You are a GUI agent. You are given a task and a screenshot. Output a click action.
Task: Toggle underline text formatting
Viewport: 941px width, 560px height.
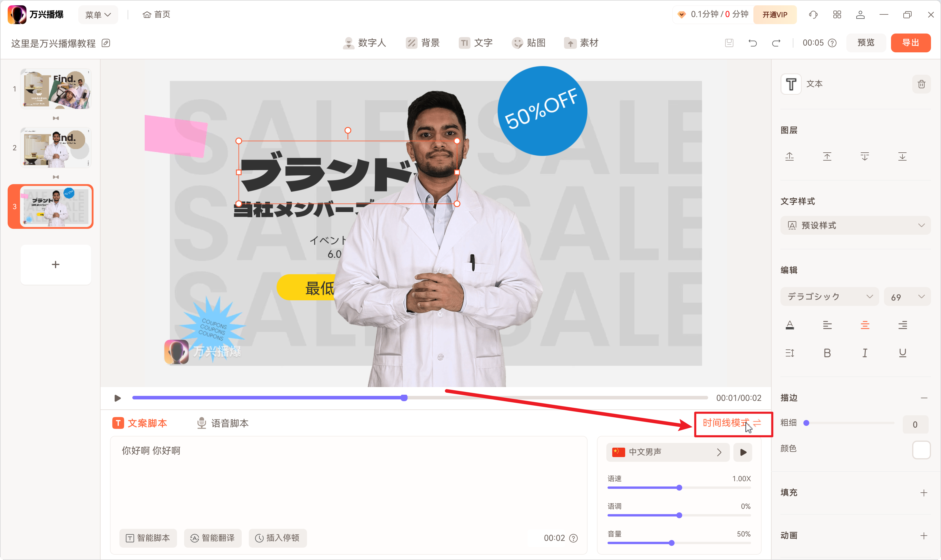(x=902, y=353)
